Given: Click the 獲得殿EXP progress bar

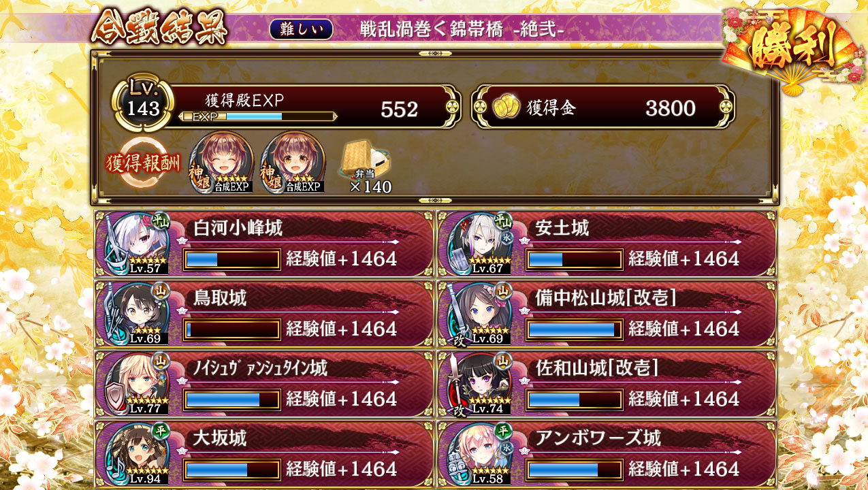Looking at the screenshot, I should pos(257,116).
